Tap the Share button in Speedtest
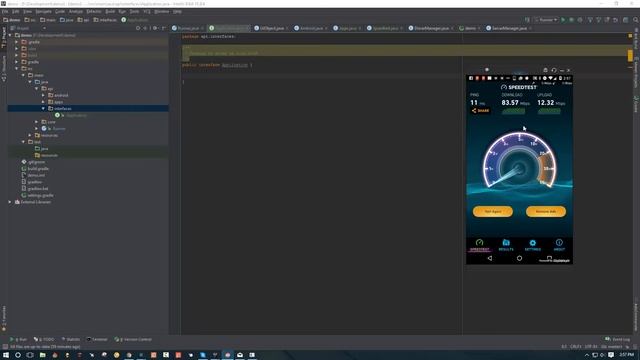640x360 pixels. [480, 111]
